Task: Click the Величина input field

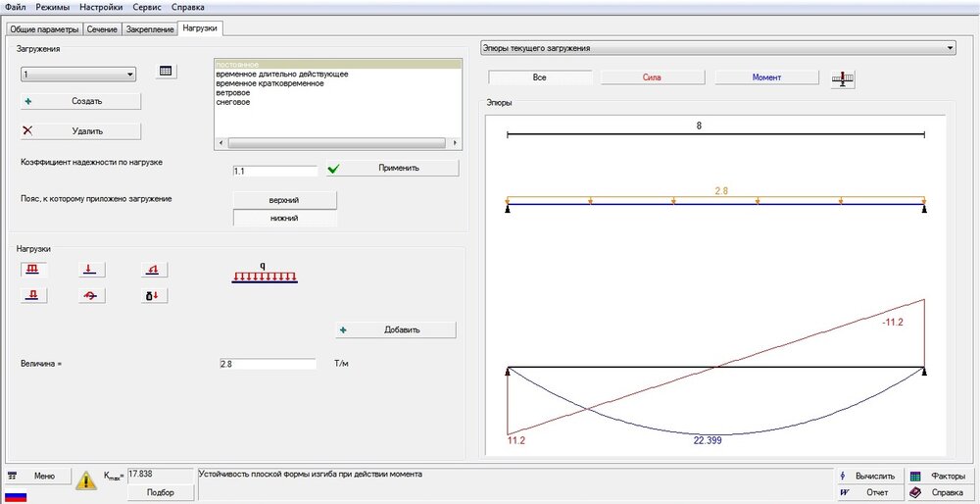Action: [x=268, y=364]
